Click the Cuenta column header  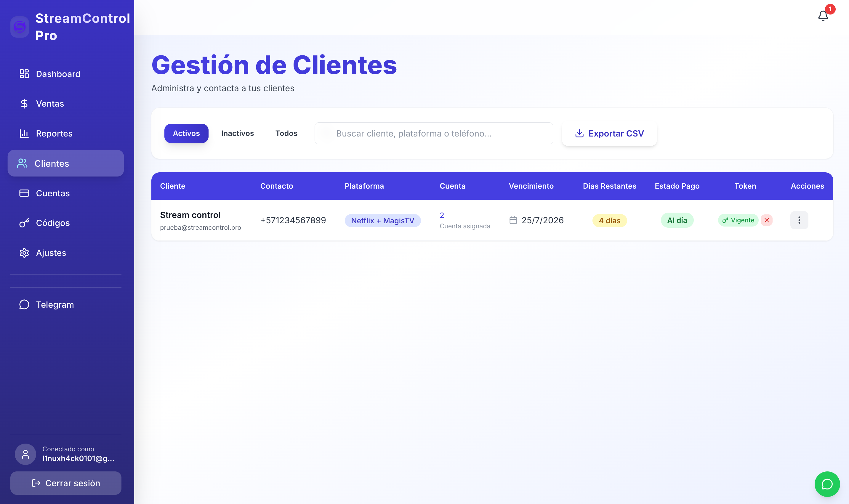[x=453, y=186]
